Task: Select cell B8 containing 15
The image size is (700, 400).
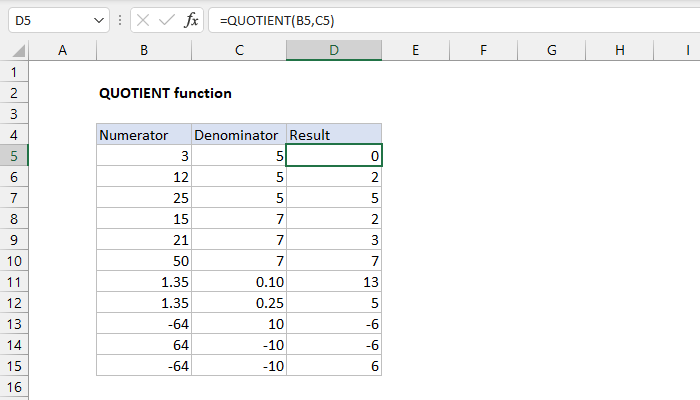Action: 144,219
